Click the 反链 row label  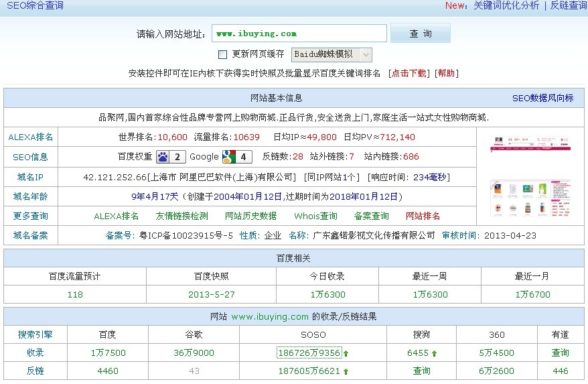[35, 371]
